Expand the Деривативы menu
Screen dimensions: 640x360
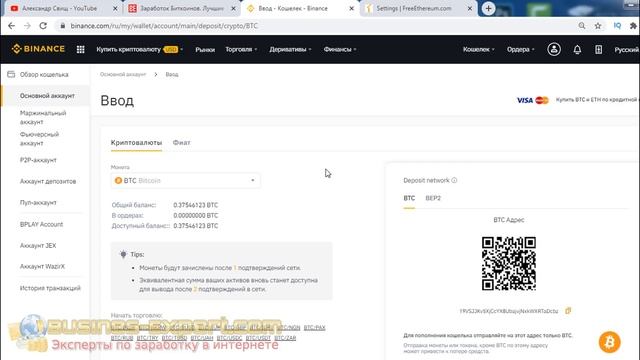coord(290,49)
